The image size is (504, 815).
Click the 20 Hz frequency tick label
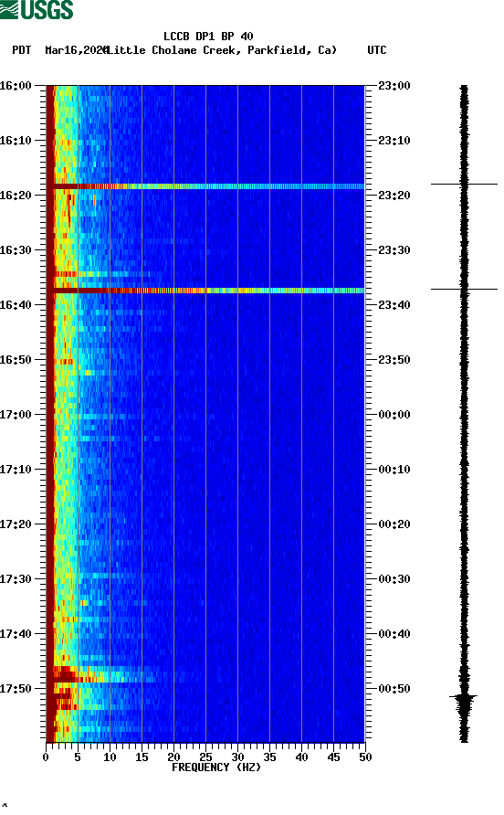[x=173, y=757]
